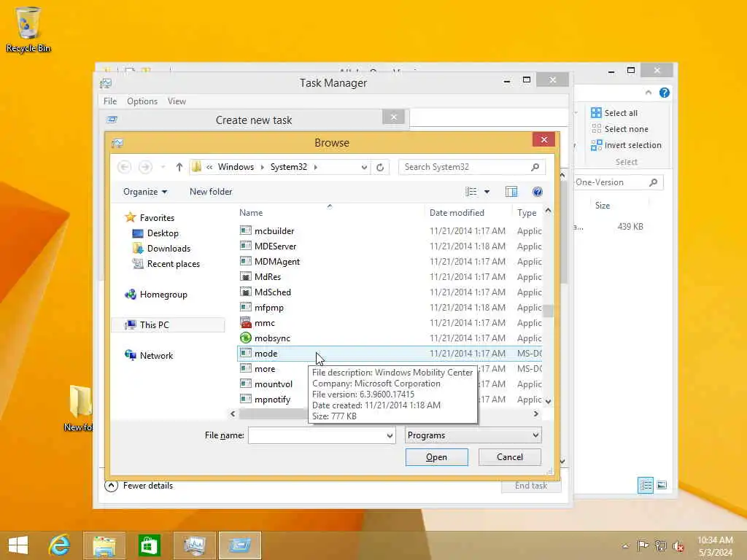This screenshot has height=560, width=747.
Task: Open the Organize dropdown menu
Action: pyautogui.click(x=145, y=192)
